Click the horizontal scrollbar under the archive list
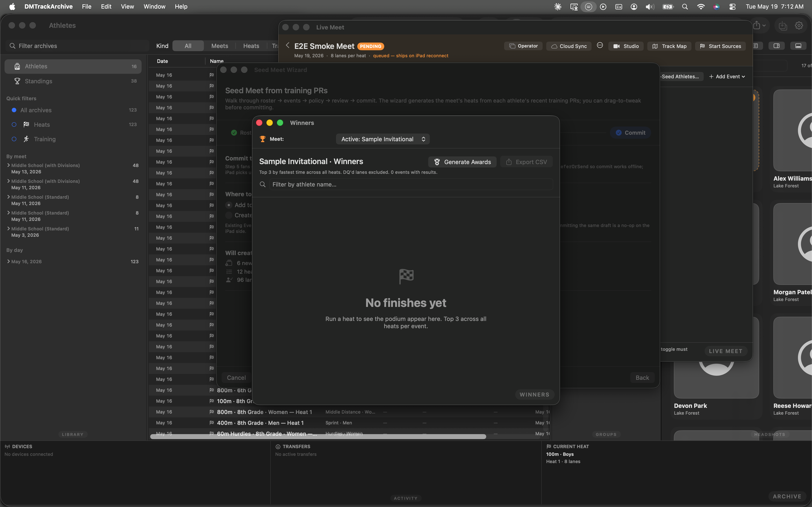This screenshot has height=507, width=812. coord(318,437)
